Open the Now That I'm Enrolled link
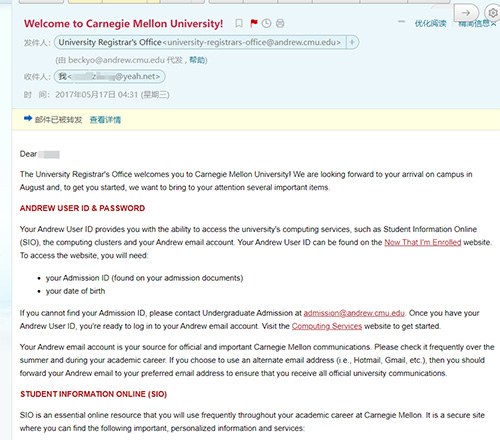The height and width of the screenshot is (440, 500). pos(423,242)
